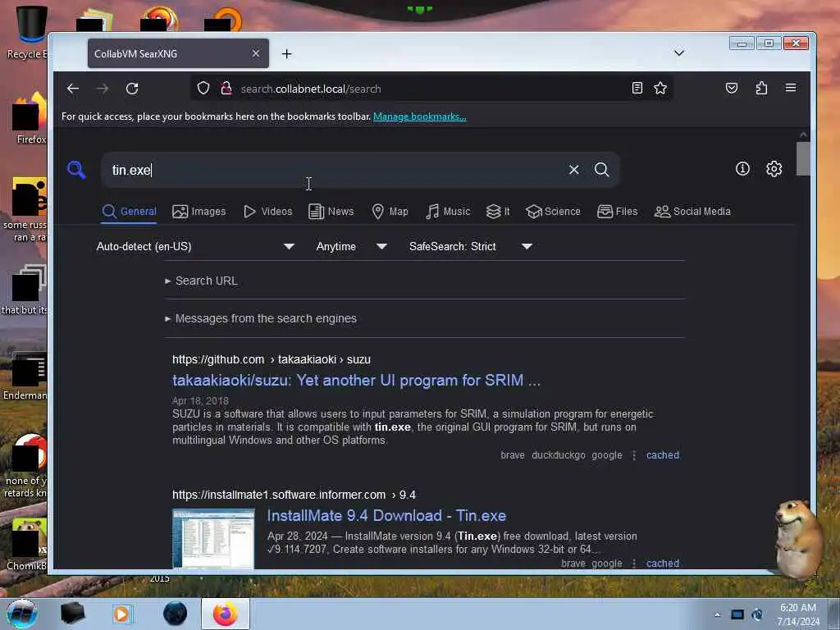
Task: Submit search with the magnifier button
Action: [x=601, y=170]
